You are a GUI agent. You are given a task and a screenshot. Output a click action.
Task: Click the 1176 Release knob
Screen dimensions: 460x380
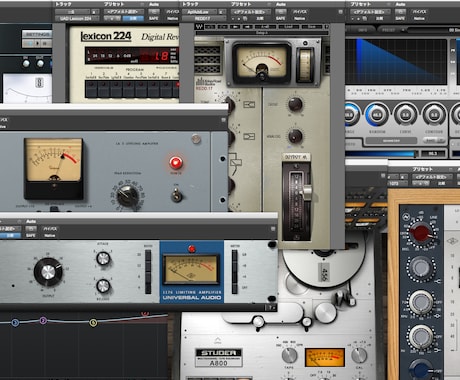[103, 286]
